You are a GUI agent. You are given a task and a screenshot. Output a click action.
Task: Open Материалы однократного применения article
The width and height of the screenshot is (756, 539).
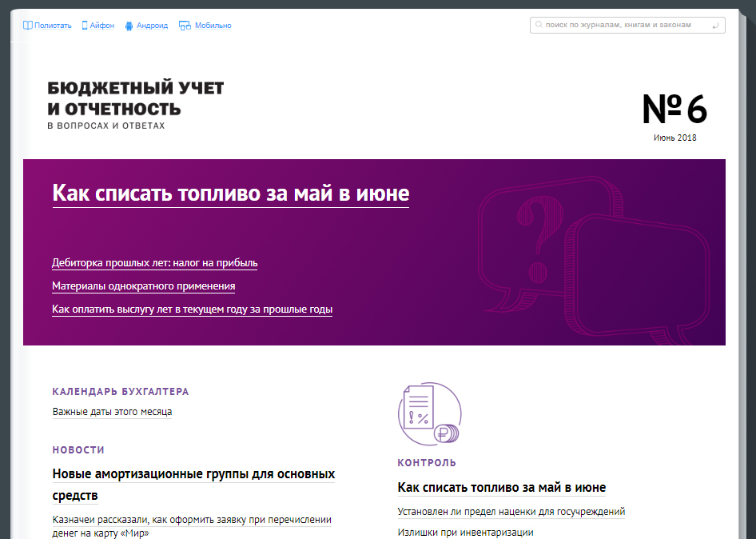(143, 285)
